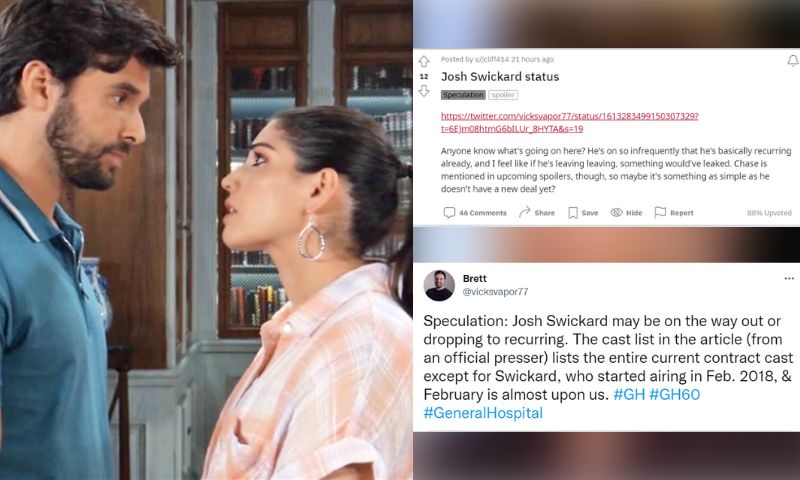Open the tweet's three-dot more menu
The height and width of the screenshot is (480, 800).
[x=789, y=279]
